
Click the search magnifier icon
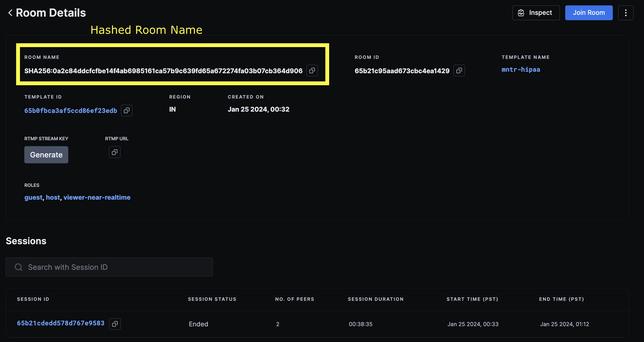coord(18,267)
